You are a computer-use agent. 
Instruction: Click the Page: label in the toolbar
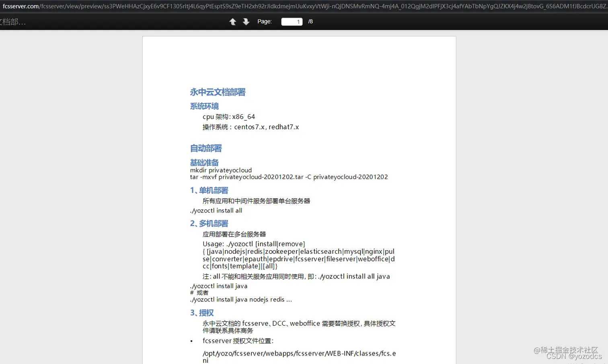(264, 21)
